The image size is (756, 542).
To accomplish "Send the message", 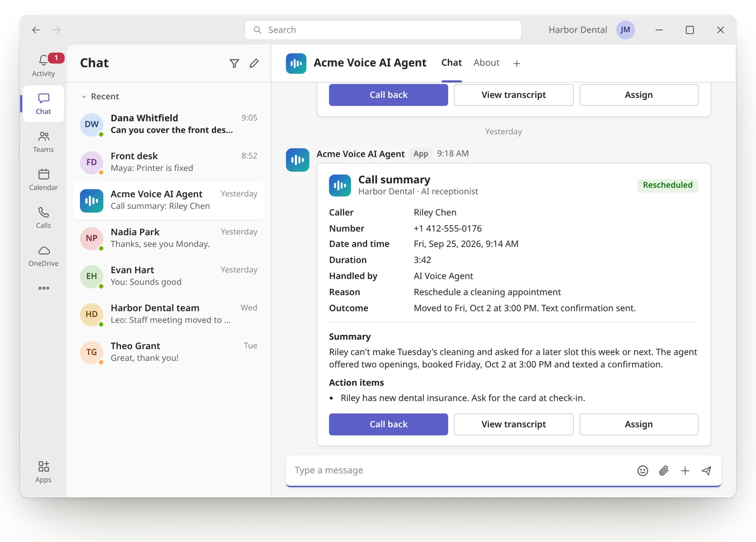I will point(706,471).
